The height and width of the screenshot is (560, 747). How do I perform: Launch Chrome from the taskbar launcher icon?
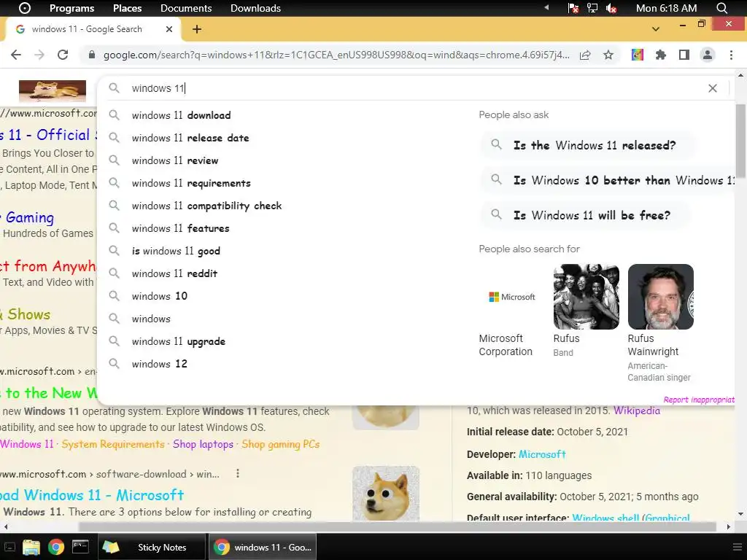(x=55, y=547)
